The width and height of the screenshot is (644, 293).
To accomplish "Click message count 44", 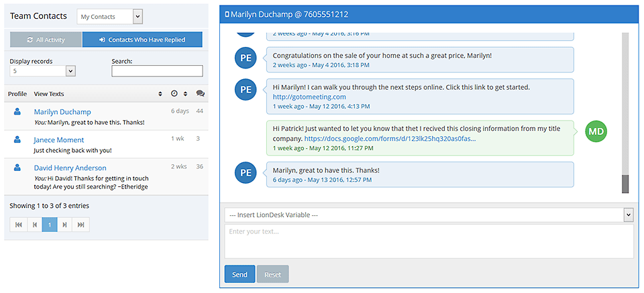I will [x=200, y=111].
